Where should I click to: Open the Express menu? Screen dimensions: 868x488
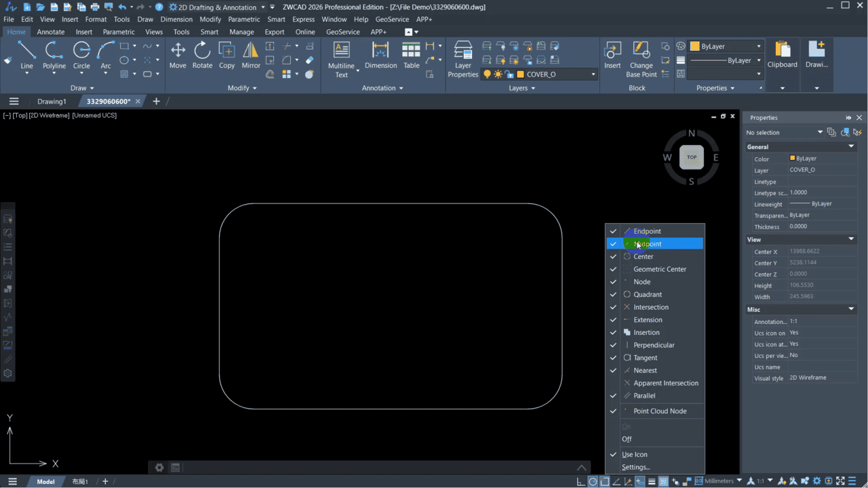tap(303, 20)
